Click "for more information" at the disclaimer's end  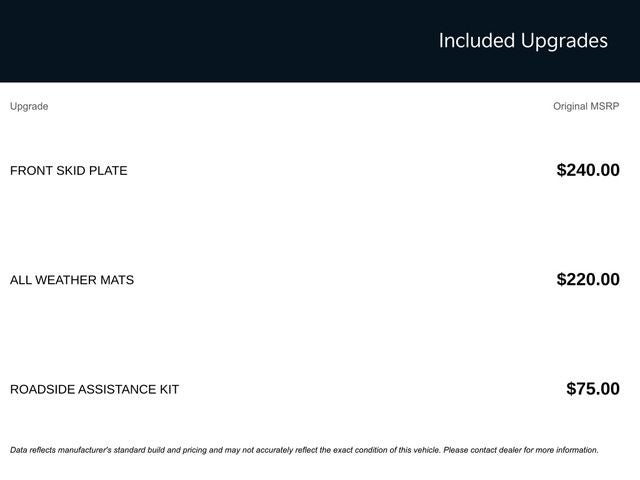coord(560,450)
